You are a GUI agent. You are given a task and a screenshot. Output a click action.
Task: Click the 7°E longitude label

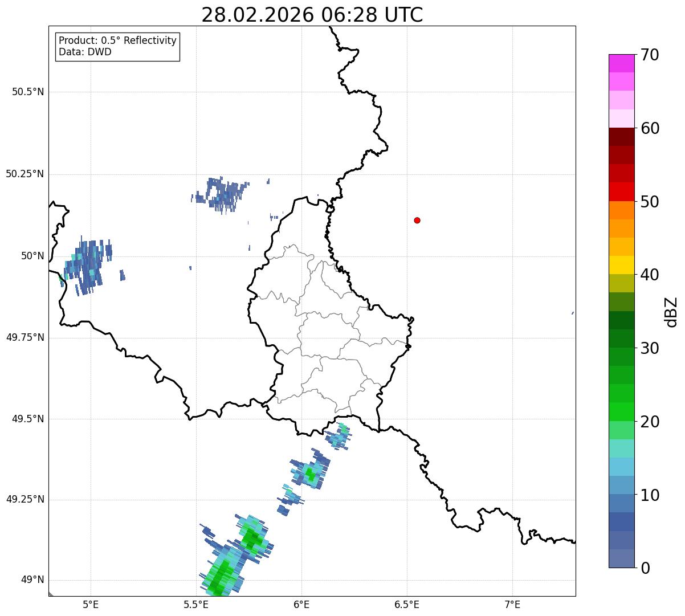pyautogui.click(x=512, y=604)
